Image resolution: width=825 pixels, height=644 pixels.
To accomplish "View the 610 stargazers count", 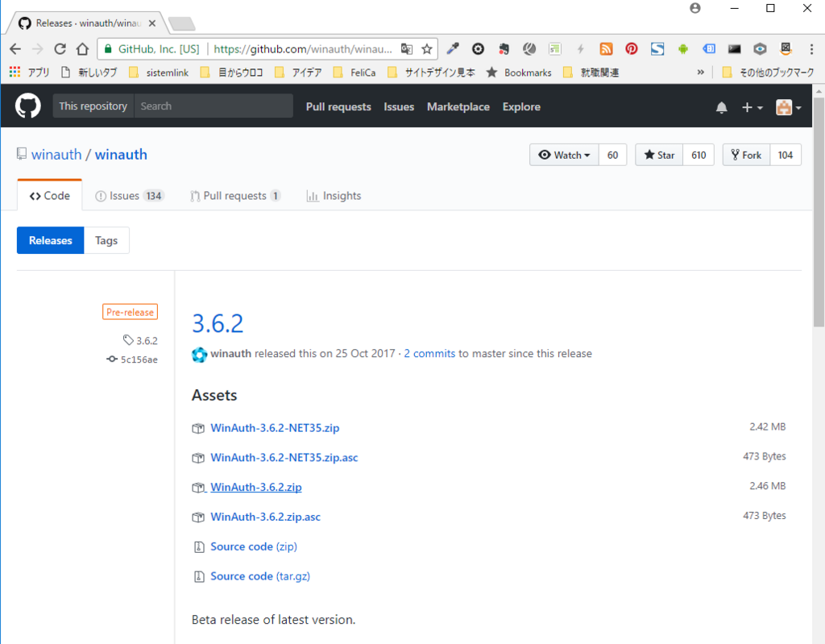I will (699, 155).
